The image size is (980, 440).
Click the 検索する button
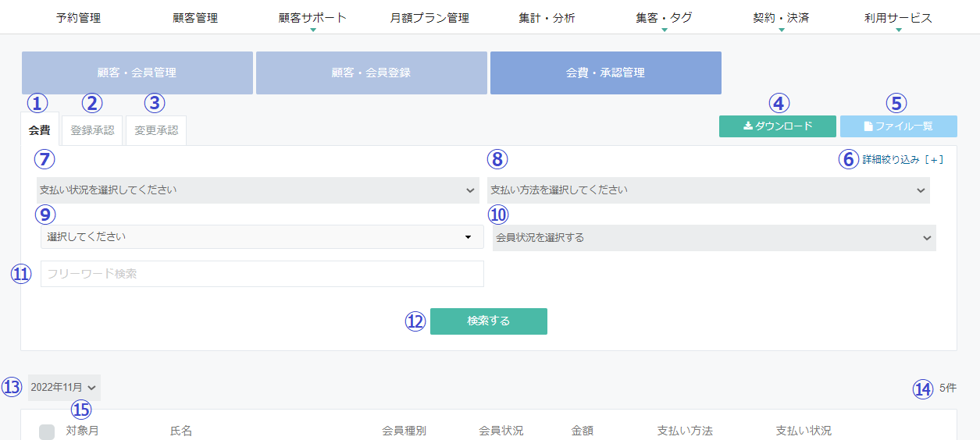[x=489, y=321]
